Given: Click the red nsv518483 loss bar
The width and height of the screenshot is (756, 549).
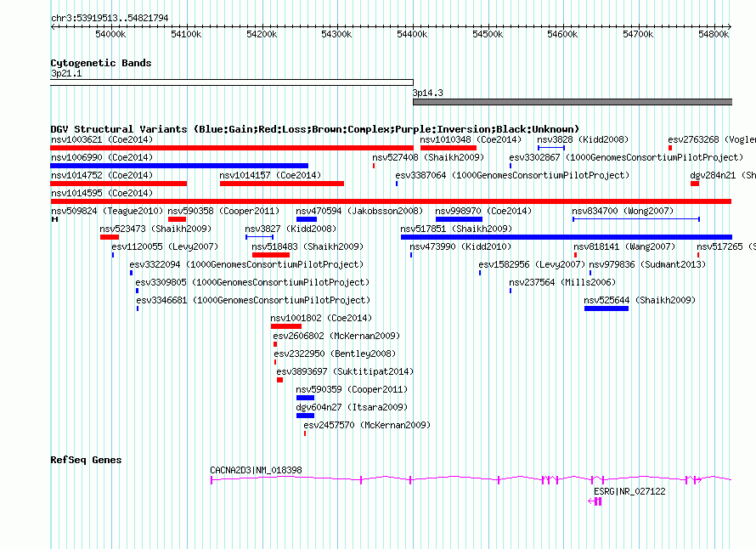Looking at the screenshot, I should [x=271, y=255].
